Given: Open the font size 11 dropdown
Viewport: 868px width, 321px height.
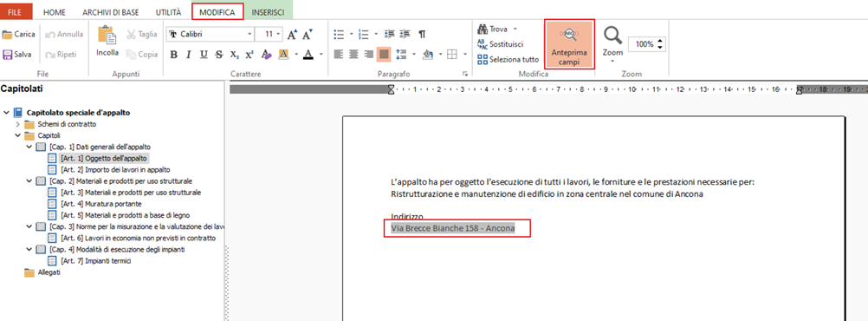Looking at the screenshot, I should point(278,35).
